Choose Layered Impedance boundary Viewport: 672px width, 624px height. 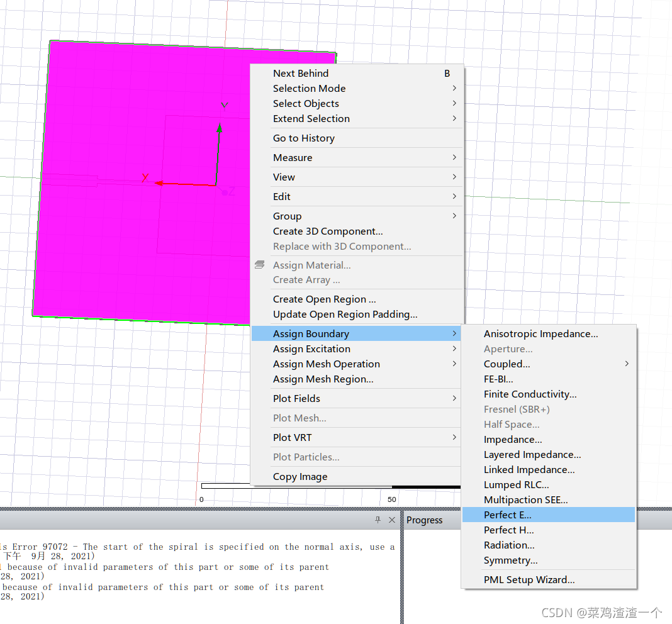tap(549, 454)
